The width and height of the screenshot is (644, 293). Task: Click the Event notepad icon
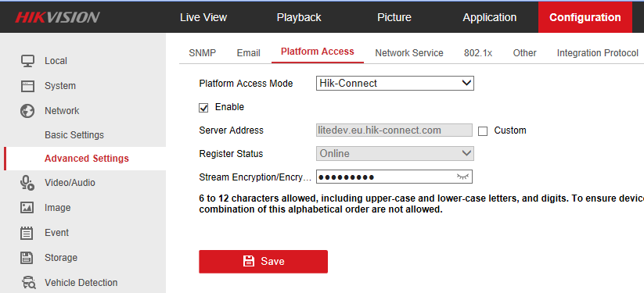click(27, 233)
